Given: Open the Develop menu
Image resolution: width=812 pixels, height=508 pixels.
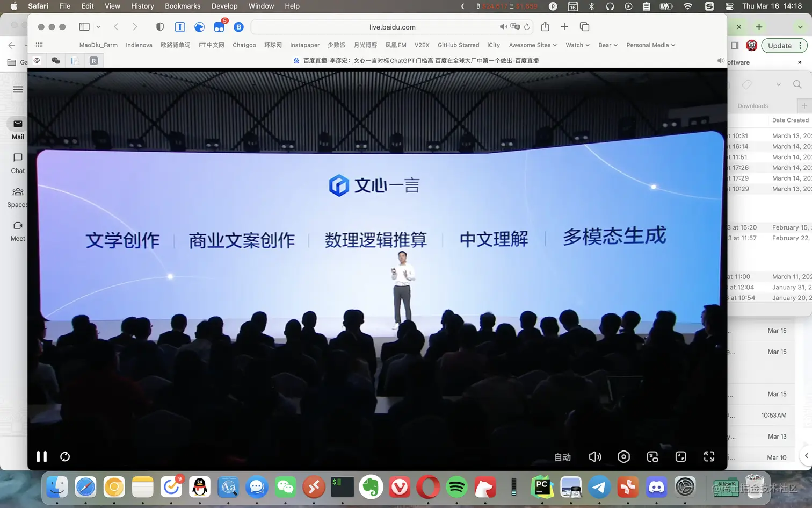Looking at the screenshot, I should point(224,6).
